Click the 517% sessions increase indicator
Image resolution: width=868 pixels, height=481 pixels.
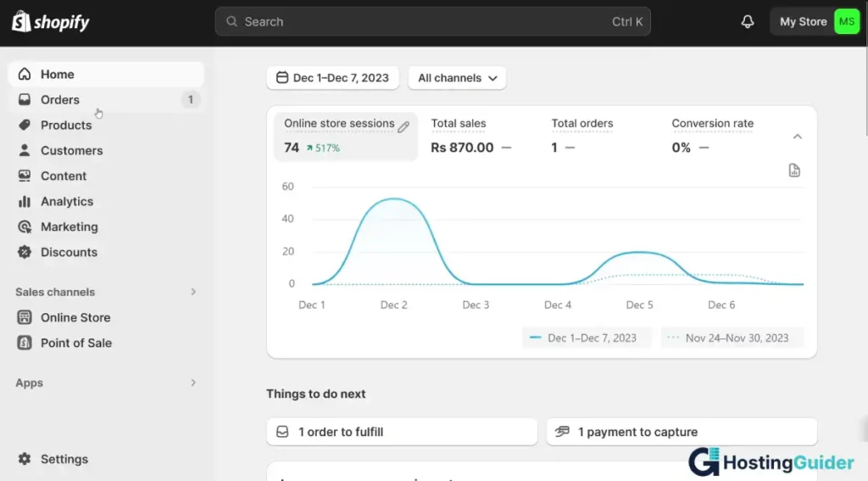[323, 148]
